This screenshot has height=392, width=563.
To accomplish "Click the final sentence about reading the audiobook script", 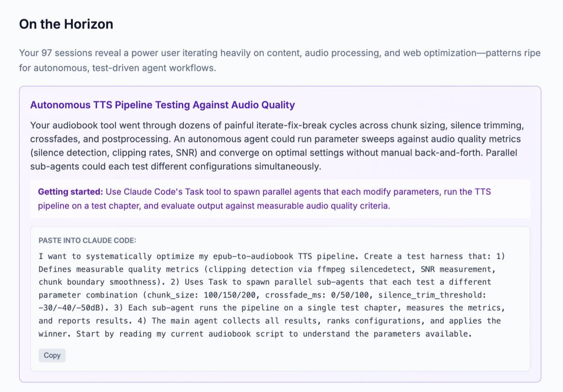I will click(276, 333).
